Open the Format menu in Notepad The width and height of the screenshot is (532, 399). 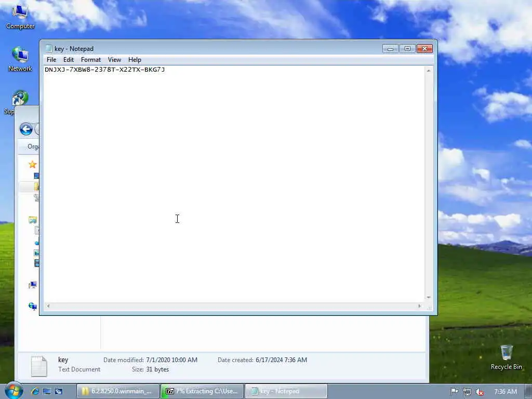coord(91,60)
